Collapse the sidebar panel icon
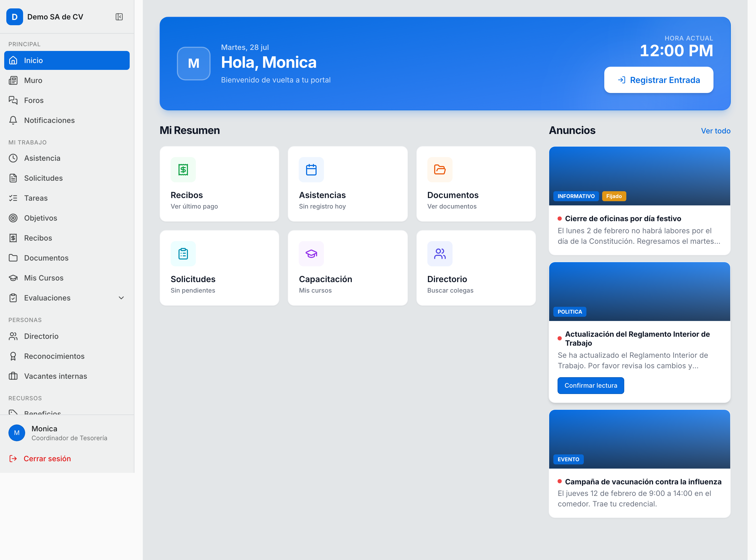This screenshot has width=756, height=560. [119, 17]
